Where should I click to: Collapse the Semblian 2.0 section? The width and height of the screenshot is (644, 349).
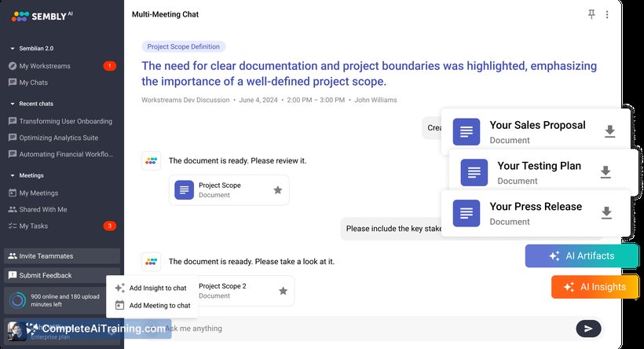click(13, 49)
